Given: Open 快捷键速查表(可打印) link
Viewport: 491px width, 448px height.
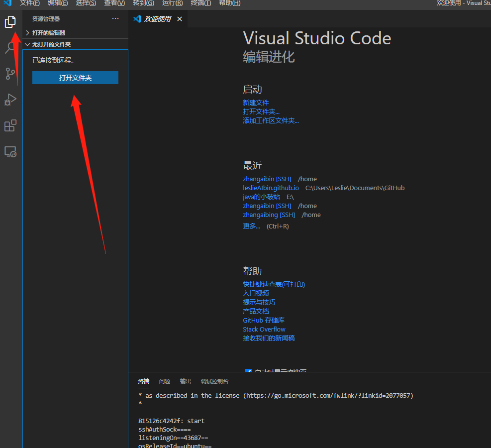Looking at the screenshot, I should (x=274, y=284).
